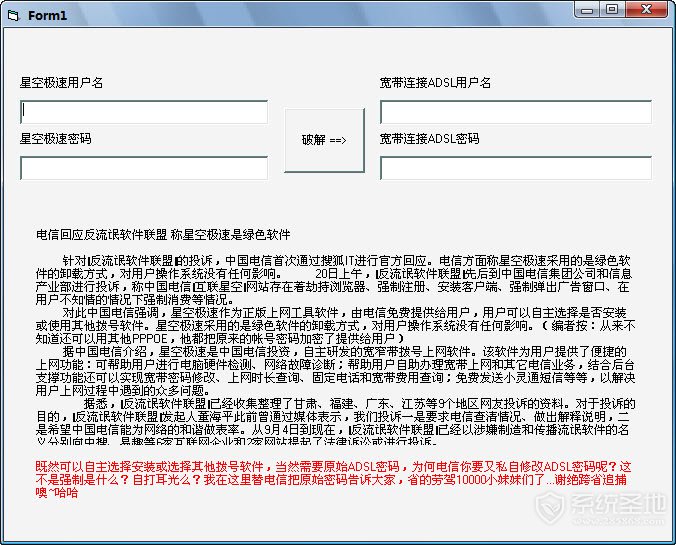Click the Form1 title text
This screenshot has width=676, height=545.
(47, 16)
